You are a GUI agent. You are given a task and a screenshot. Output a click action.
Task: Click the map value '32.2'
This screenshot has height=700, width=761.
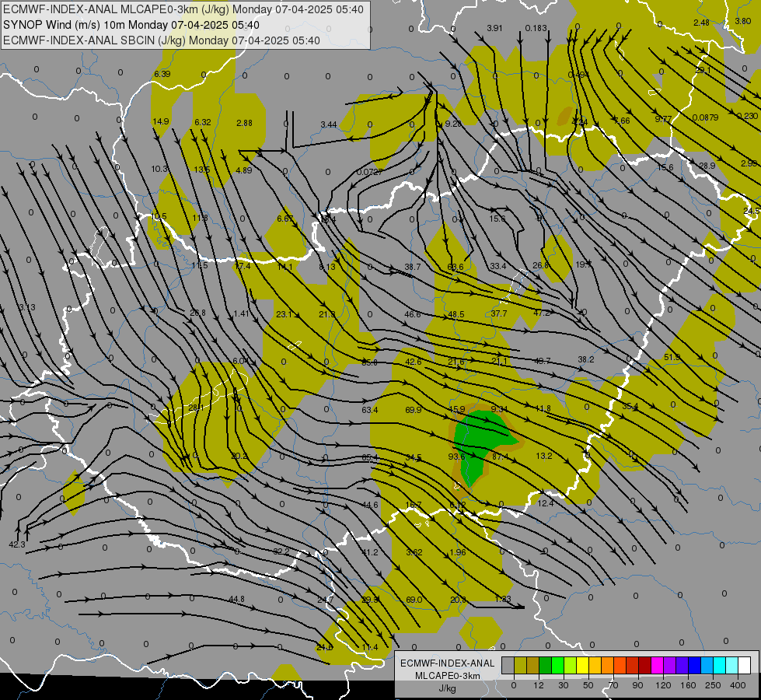pos(281,551)
